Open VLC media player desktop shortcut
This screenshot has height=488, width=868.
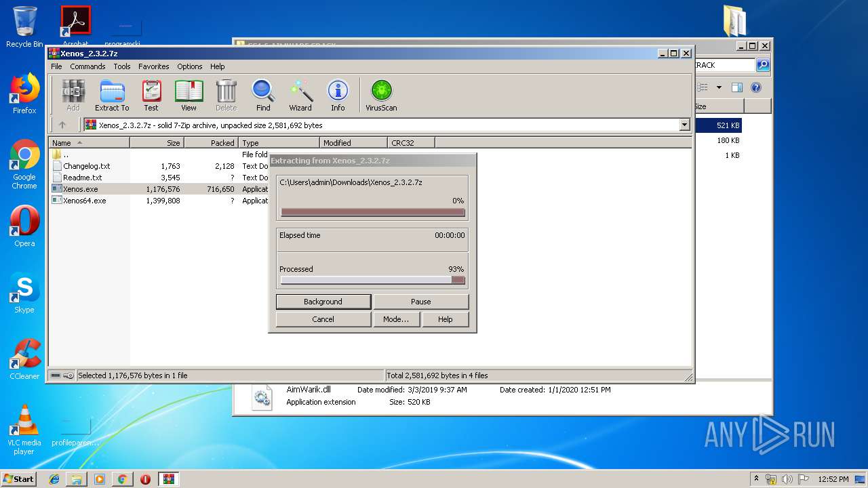click(24, 430)
